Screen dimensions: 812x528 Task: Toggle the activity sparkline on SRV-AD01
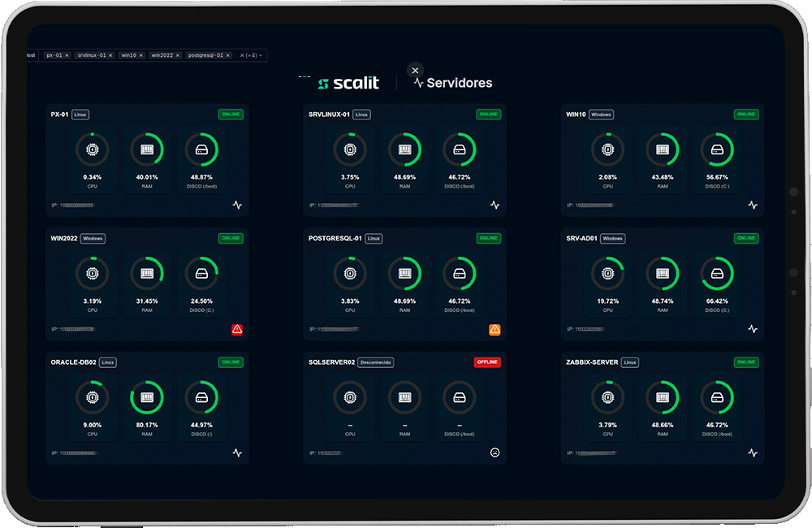coord(753,330)
